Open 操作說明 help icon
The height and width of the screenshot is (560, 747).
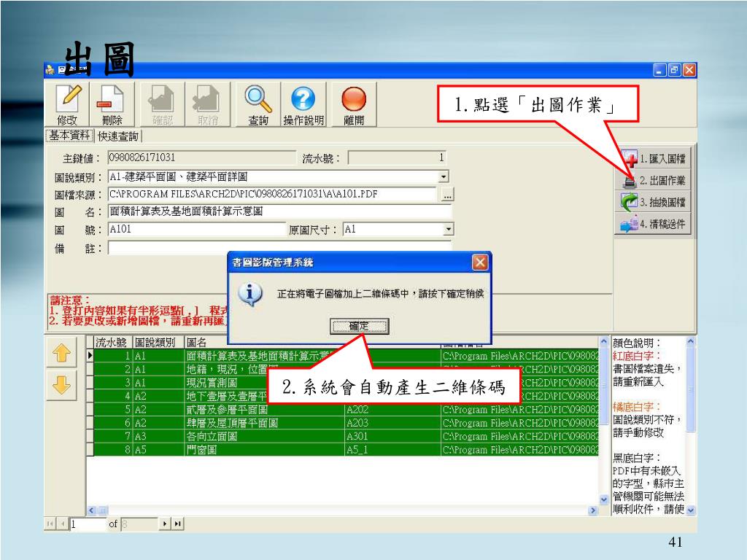tap(303, 104)
